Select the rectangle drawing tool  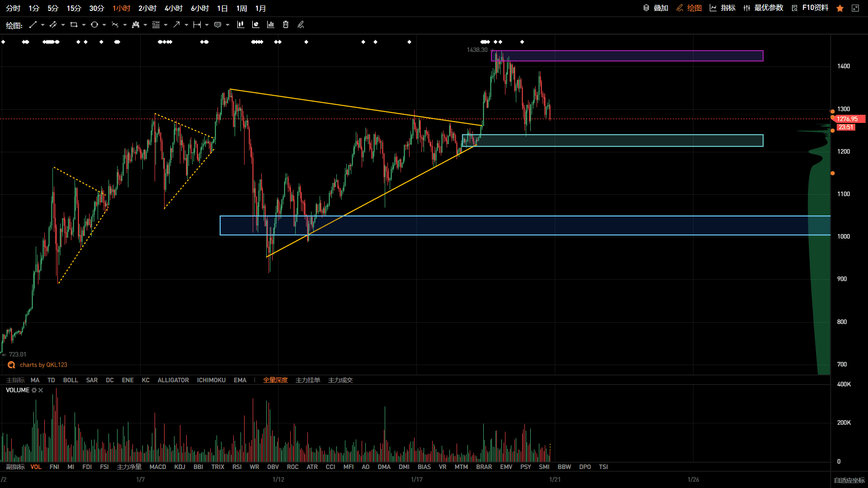click(74, 25)
